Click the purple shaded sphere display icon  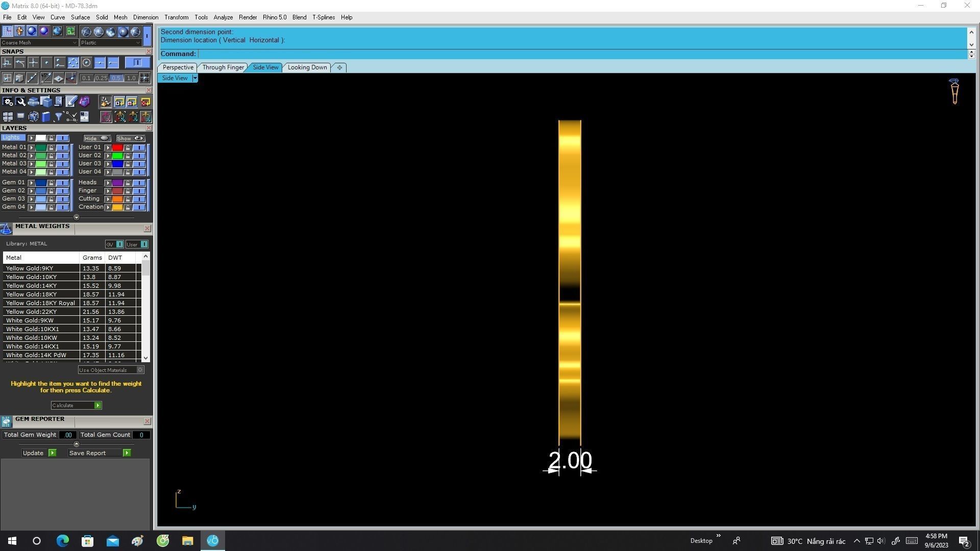(44, 31)
